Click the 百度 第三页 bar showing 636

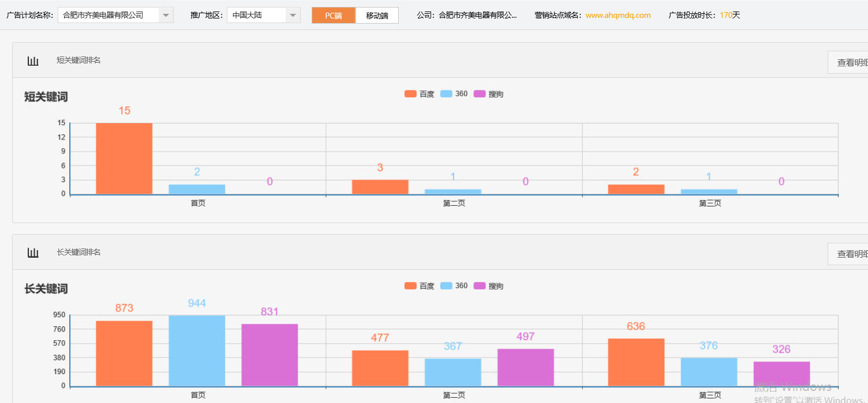pos(636,362)
